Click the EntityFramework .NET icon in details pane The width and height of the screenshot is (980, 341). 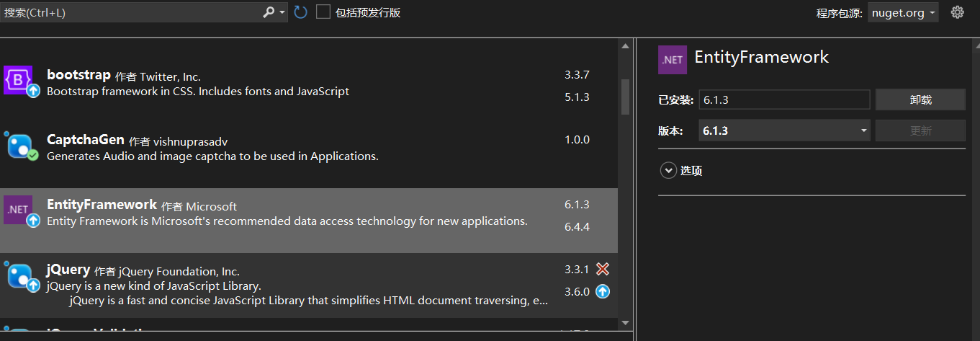tap(673, 60)
